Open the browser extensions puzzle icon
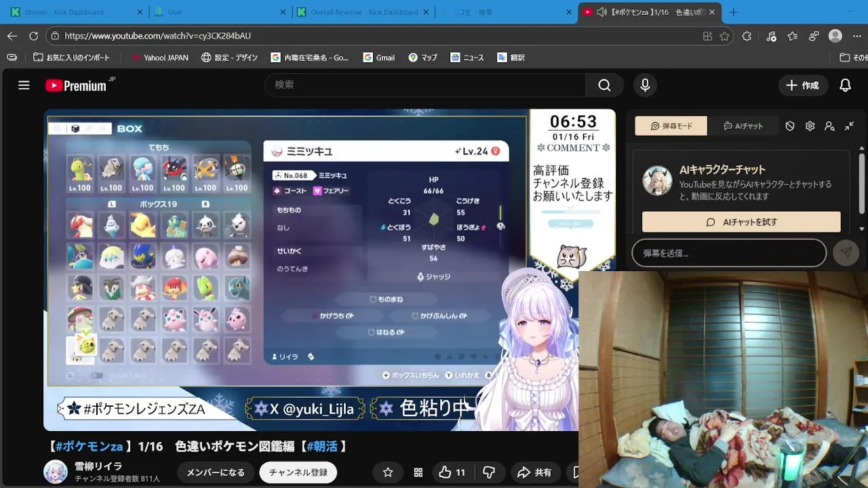This screenshot has width=868, height=488. (747, 36)
